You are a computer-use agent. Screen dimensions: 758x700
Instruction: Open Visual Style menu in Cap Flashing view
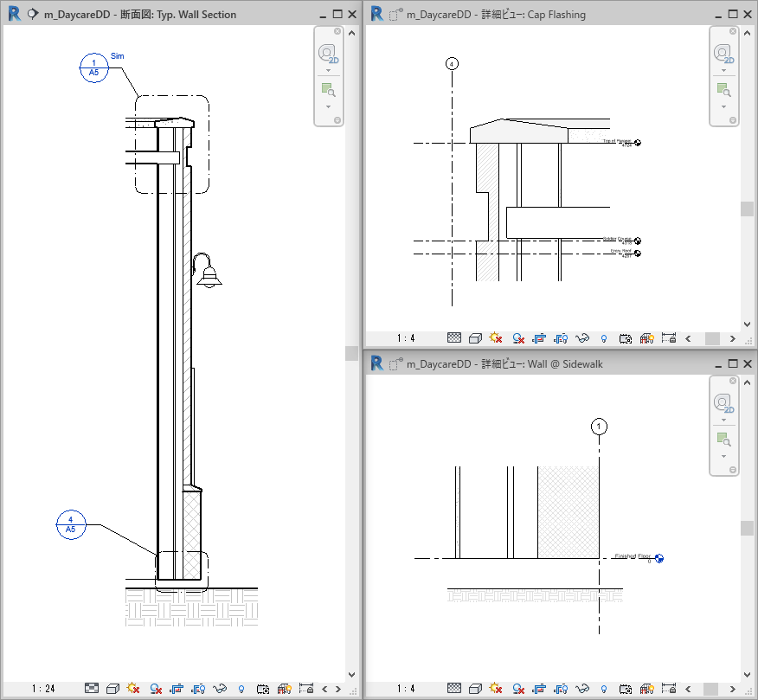475,338
